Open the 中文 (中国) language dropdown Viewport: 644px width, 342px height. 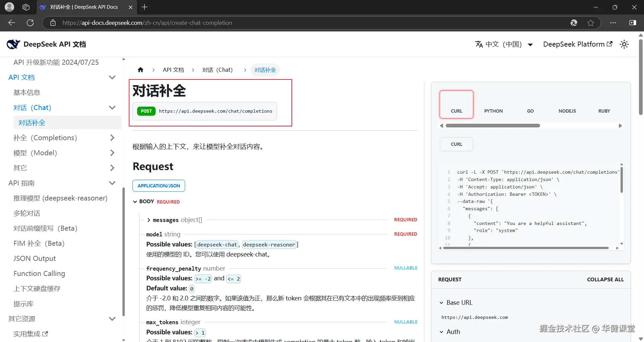pos(504,44)
